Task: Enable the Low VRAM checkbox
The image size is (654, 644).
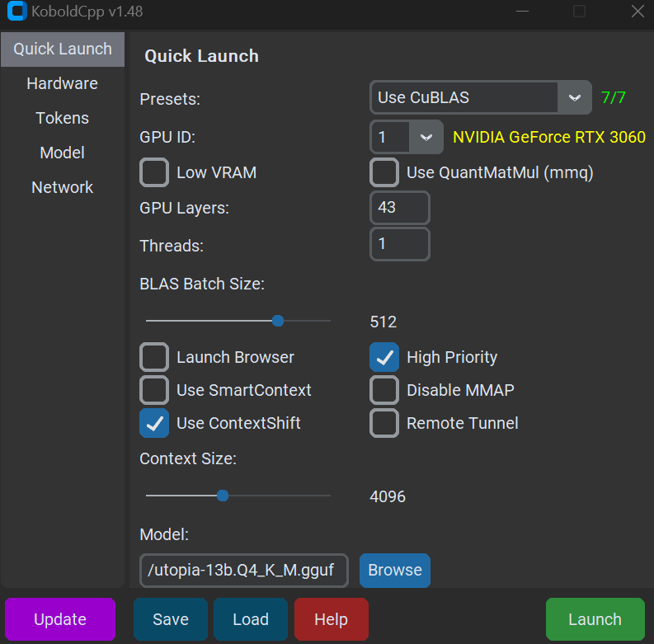Action: pyautogui.click(x=154, y=172)
